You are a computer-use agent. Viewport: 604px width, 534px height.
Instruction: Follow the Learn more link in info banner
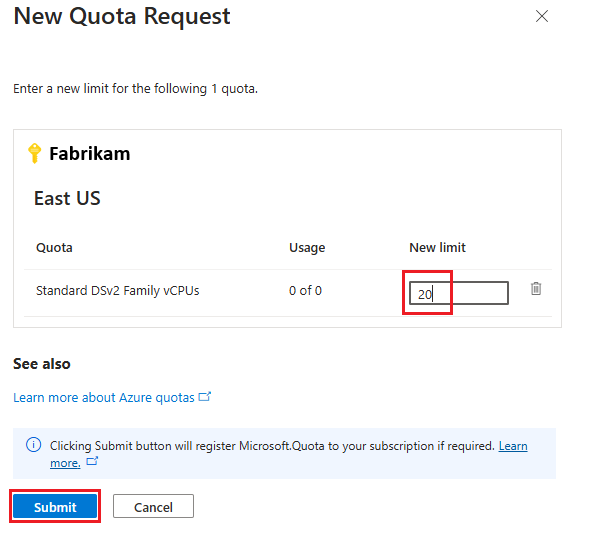(x=513, y=446)
